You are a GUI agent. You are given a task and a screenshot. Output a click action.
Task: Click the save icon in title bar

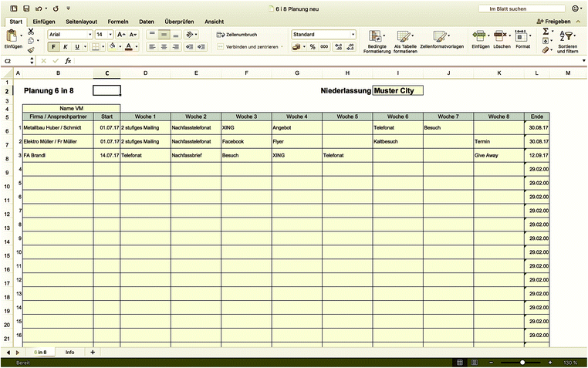25,8
